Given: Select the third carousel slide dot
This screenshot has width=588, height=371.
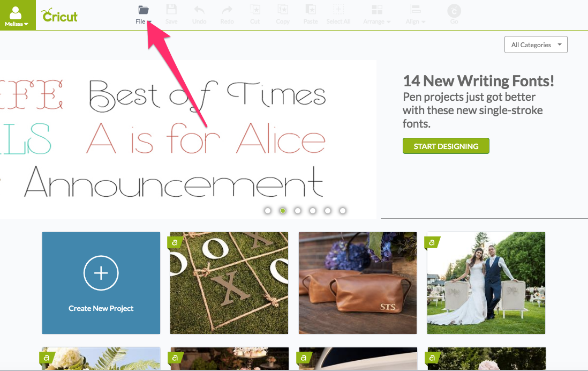Looking at the screenshot, I should (x=298, y=211).
